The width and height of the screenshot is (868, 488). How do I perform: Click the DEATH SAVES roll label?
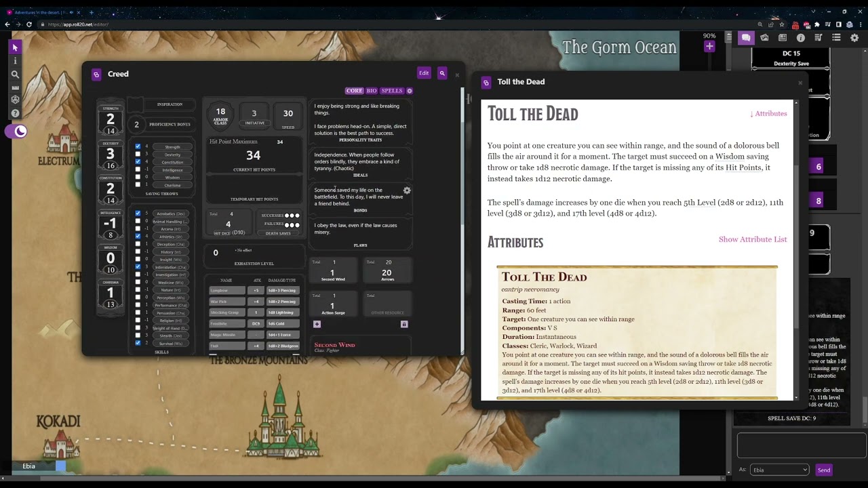[x=279, y=233]
